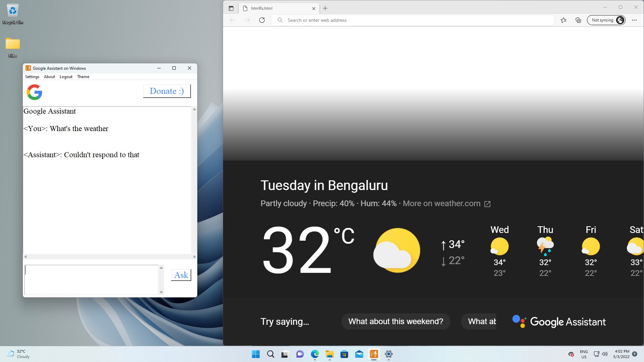Open the Collections icon in browser toolbar
The width and height of the screenshot is (644, 362).
click(578, 20)
